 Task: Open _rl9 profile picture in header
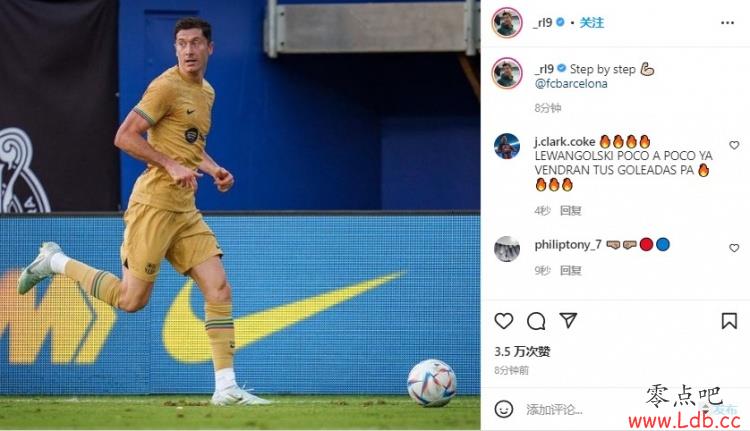coord(507,22)
